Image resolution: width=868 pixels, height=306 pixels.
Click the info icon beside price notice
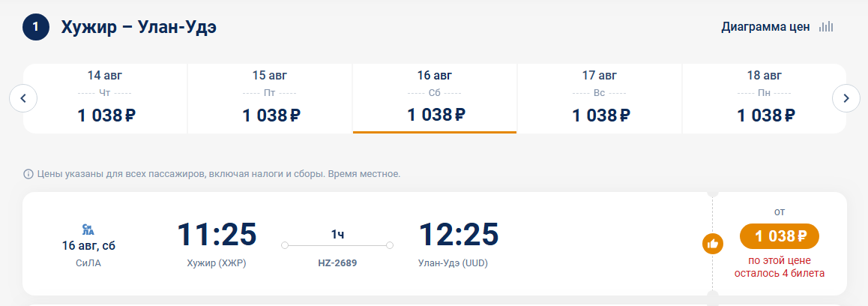(28, 174)
